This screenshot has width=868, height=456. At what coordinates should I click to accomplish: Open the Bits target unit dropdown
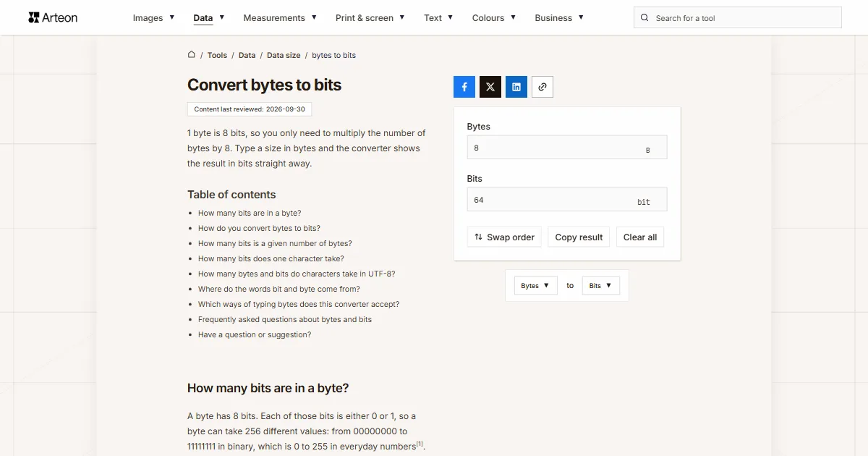[601, 286]
